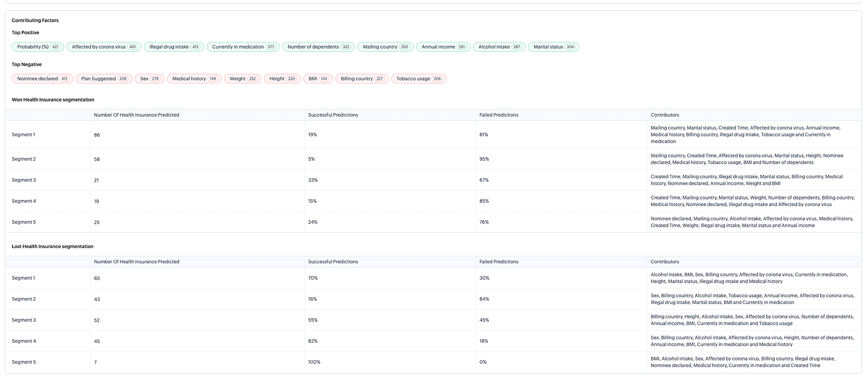Choose the Mailing country positive chip
Screen dimensions: 868x383
(x=385, y=47)
